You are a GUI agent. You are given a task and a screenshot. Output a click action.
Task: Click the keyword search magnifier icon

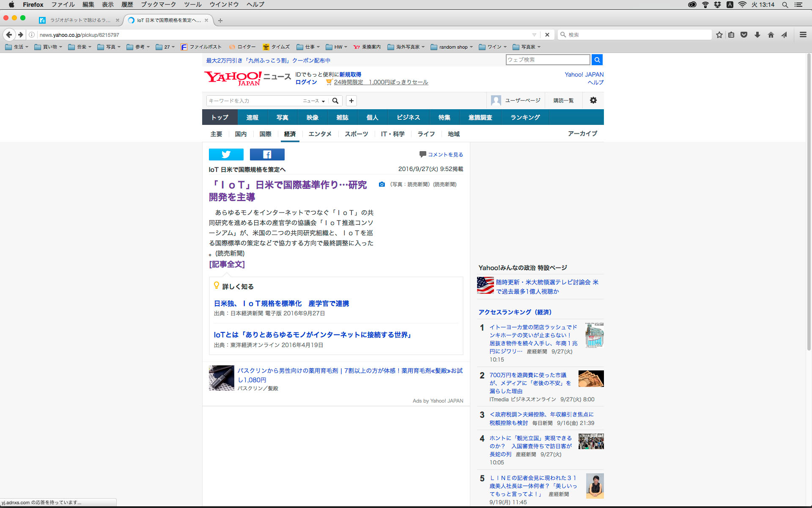(x=335, y=101)
